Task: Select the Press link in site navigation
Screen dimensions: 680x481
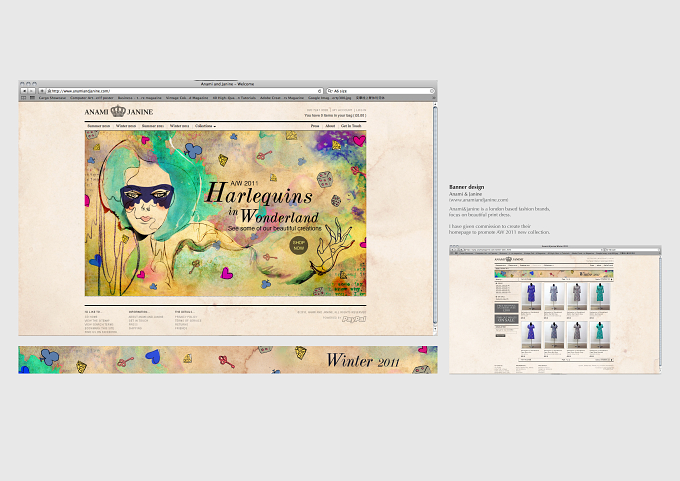Action: tap(315, 126)
